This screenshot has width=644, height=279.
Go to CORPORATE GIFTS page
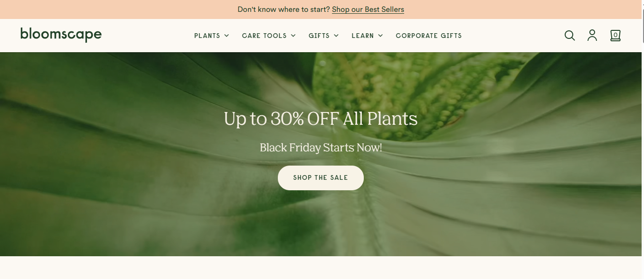coord(429,36)
